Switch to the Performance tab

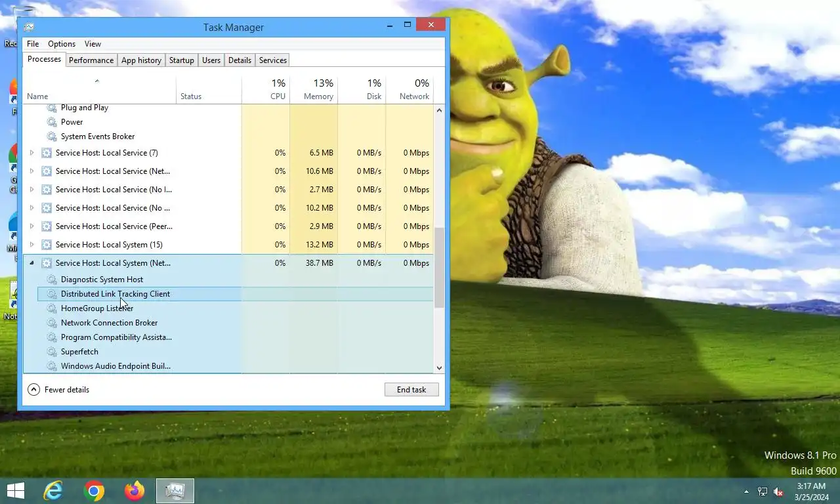tap(91, 60)
